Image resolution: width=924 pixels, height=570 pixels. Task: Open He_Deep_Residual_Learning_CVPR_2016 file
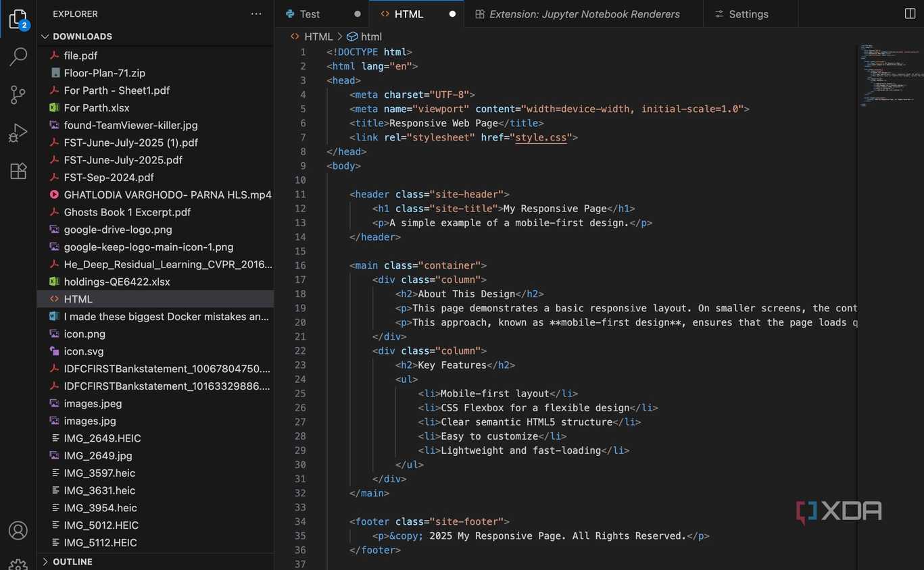pos(155,264)
